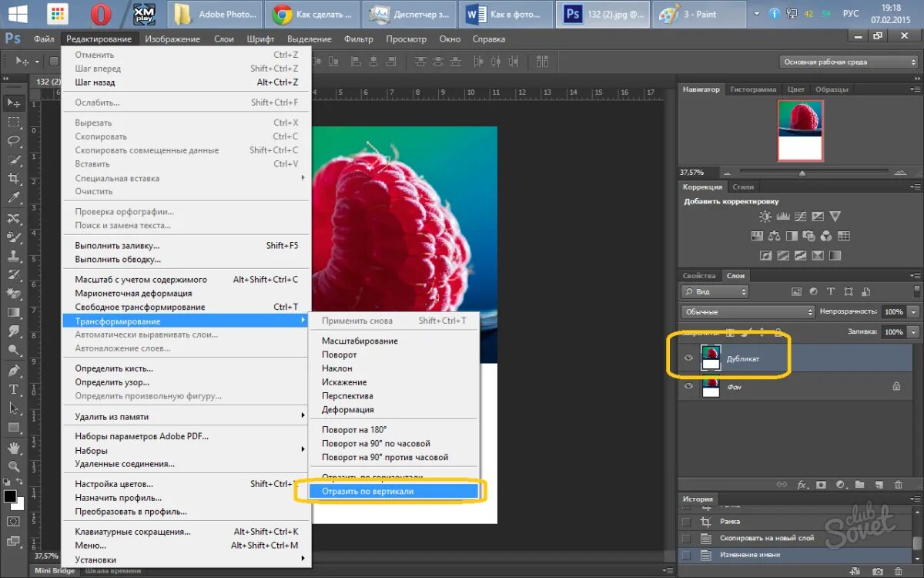Select the Clone Stamp tool

[x=14, y=255]
